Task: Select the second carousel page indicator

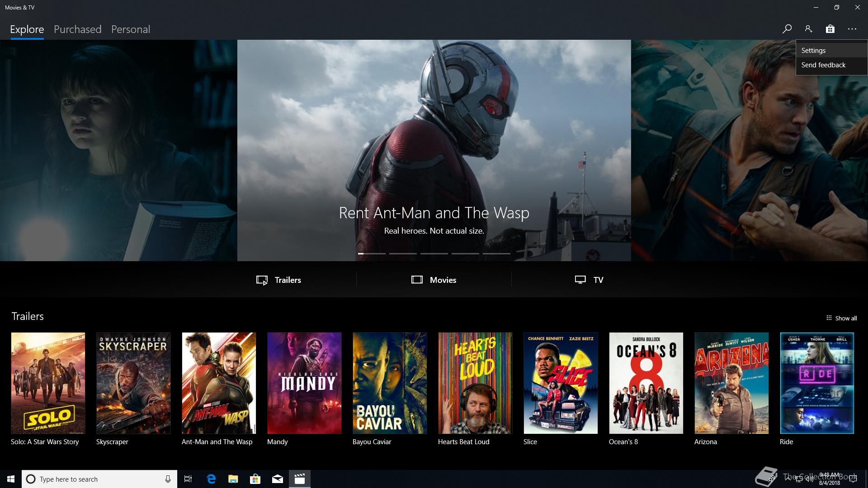Action: pos(403,253)
